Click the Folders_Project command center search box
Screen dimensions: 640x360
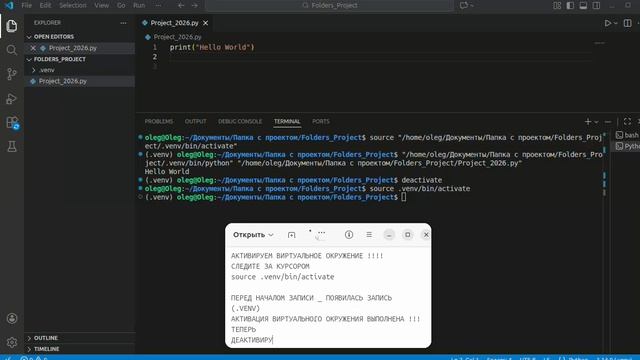pos(330,5)
